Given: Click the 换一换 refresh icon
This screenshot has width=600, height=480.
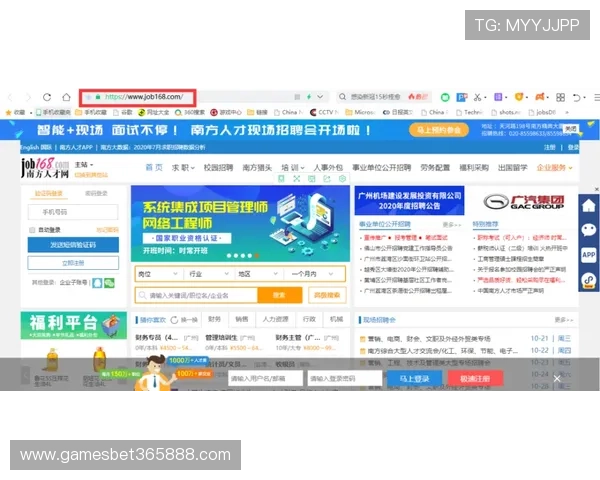Looking at the screenshot, I should 174,320.
